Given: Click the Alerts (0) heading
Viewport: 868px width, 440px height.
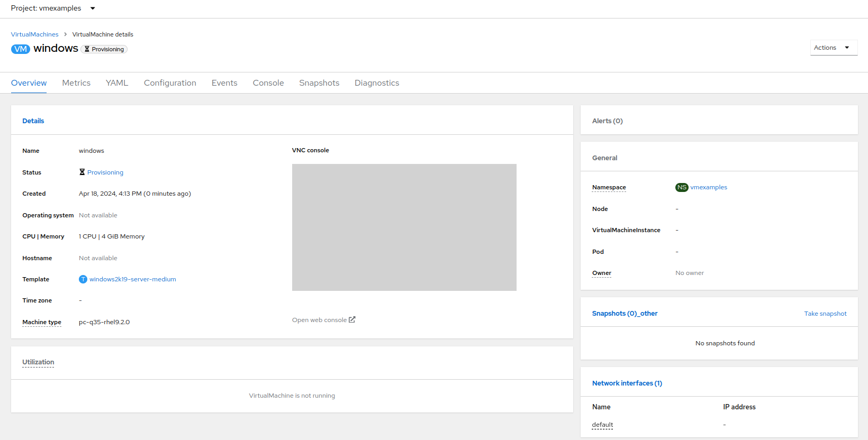Looking at the screenshot, I should [608, 121].
